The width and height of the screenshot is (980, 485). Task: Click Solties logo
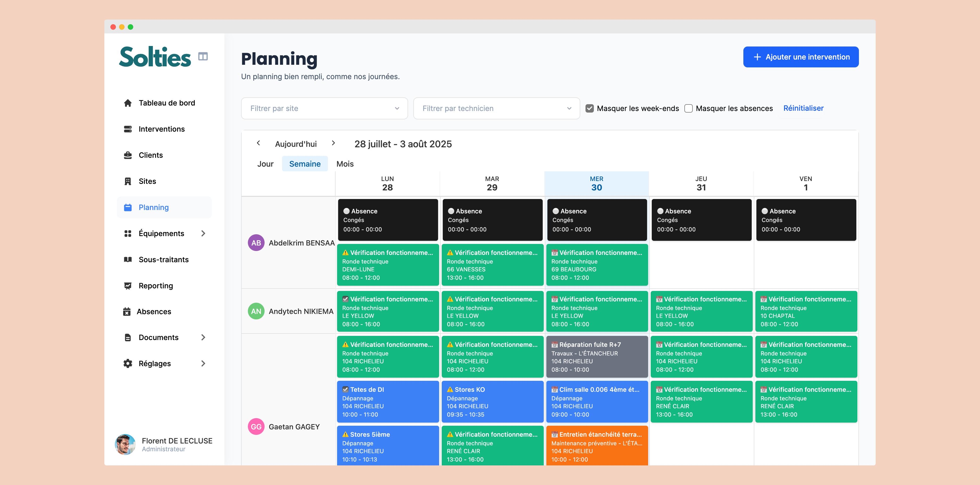click(x=155, y=57)
